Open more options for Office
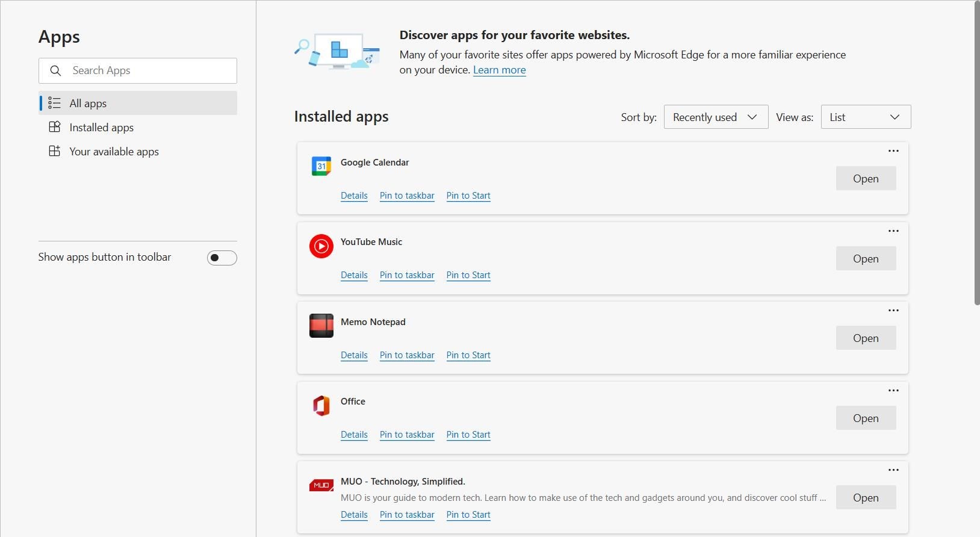Image resolution: width=980 pixels, height=537 pixels. (x=893, y=391)
